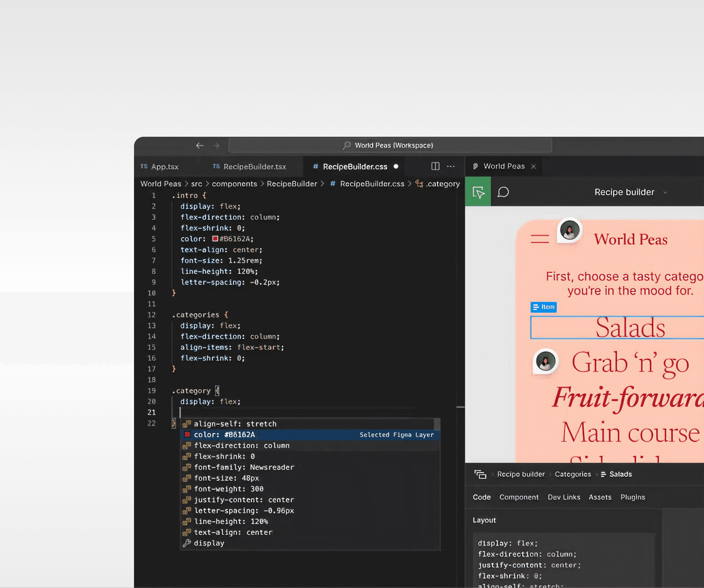Click the layers icon beside Recipe builder breadcrumb

(480, 474)
